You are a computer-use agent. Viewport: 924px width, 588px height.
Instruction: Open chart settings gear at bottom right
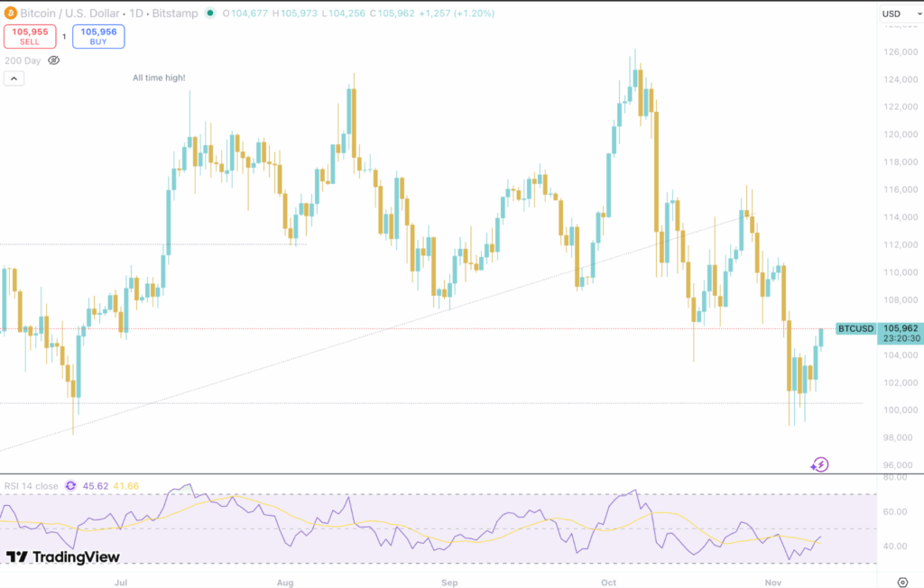pyautogui.click(x=902, y=582)
